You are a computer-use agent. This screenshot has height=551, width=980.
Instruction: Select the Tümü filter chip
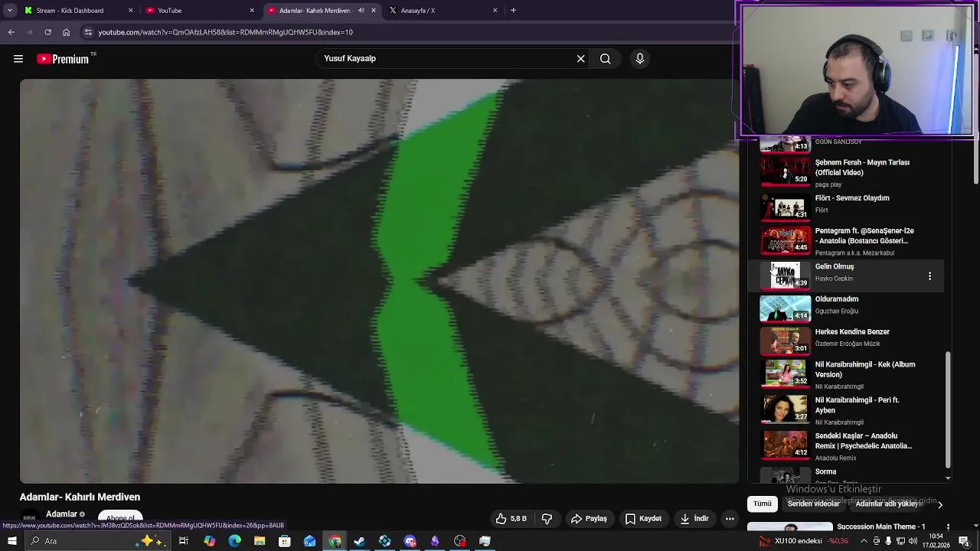tap(762, 504)
